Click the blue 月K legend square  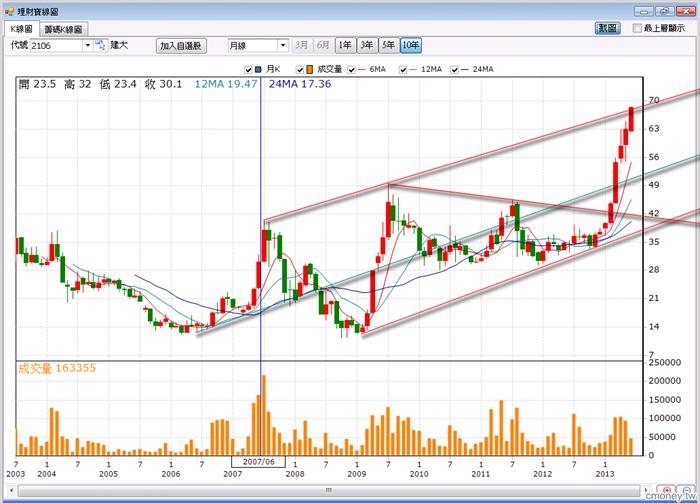(258, 69)
